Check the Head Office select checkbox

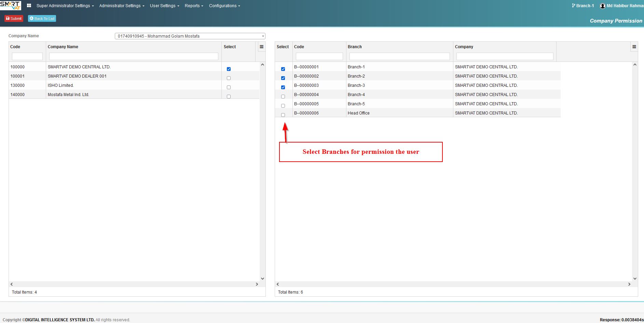283,115
